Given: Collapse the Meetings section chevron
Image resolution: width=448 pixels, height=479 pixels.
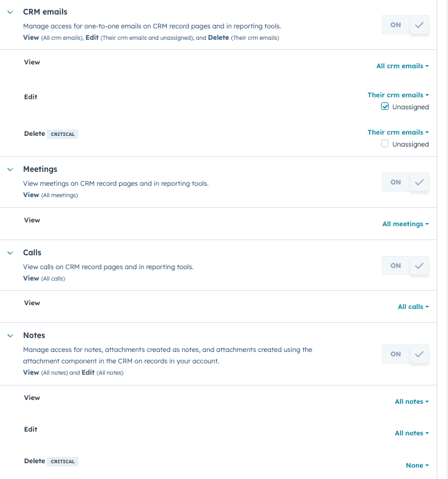Looking at the screenshot, I should pos(10,169).
